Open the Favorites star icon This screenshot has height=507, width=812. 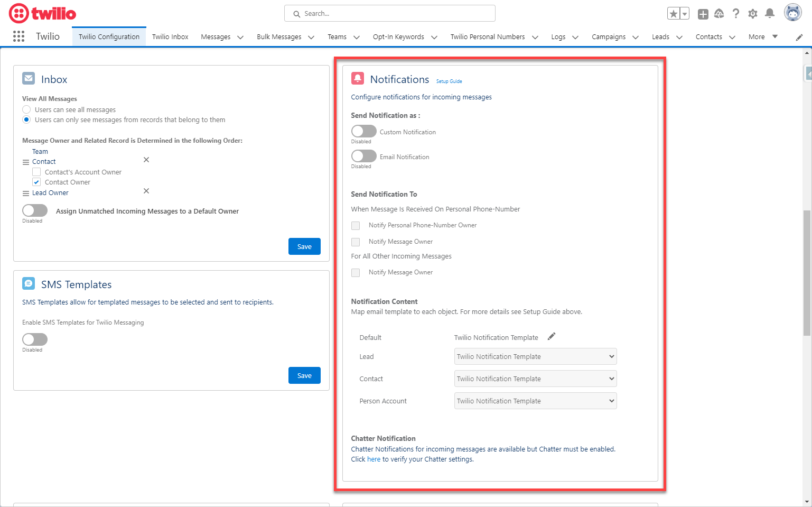pos(674,14)
